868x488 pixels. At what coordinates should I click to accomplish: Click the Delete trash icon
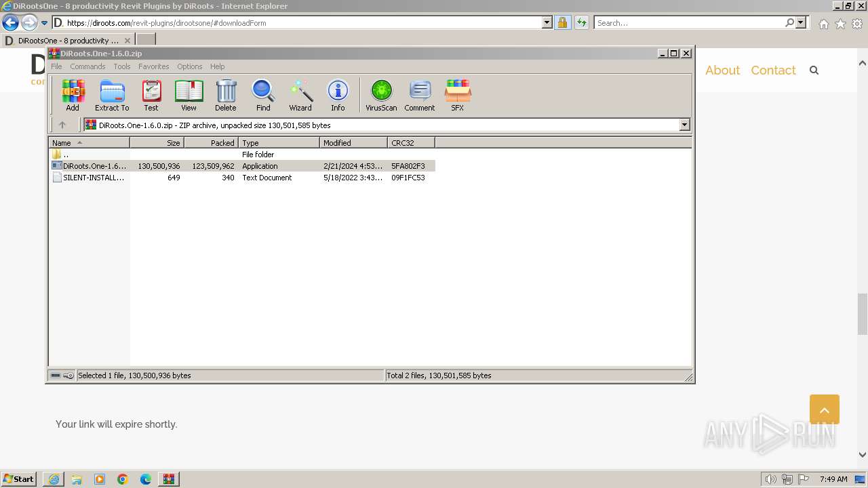(226, 95)
